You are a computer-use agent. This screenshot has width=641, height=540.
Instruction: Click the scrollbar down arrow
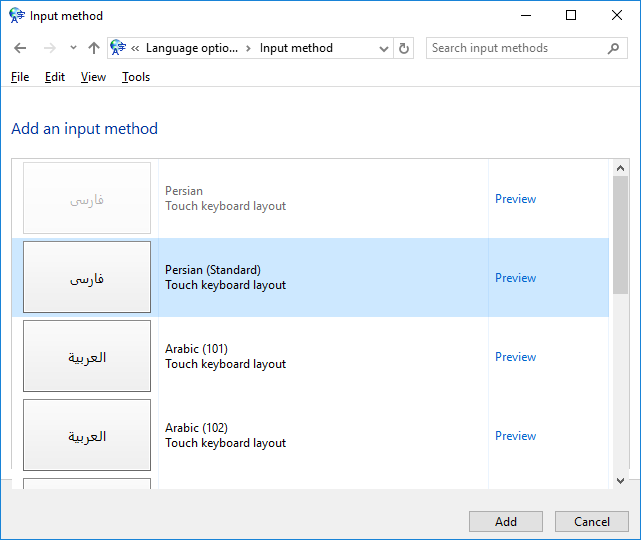coord(620,481)
